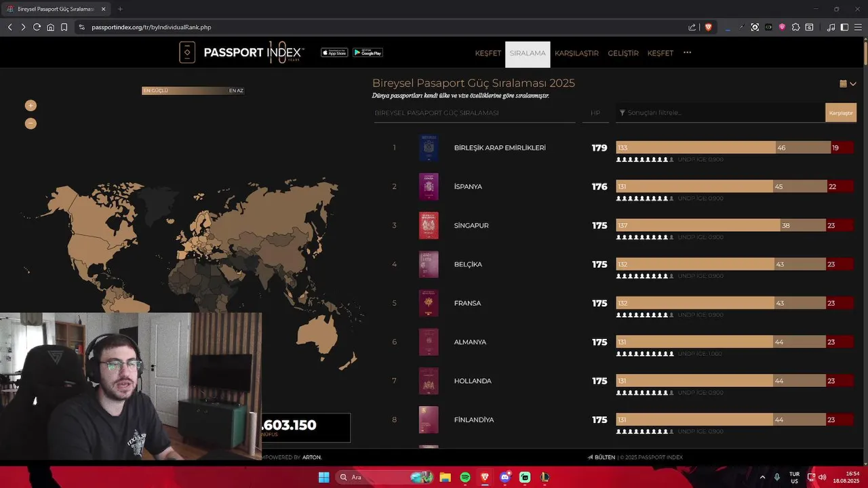Open the last KEŞFET menu item
The width and height of the screenshot is (868, 488).
[x=660, y=53]
